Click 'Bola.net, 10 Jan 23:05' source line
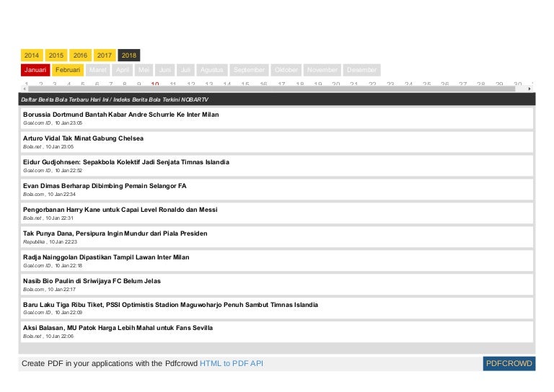 (x=48, y=147)
